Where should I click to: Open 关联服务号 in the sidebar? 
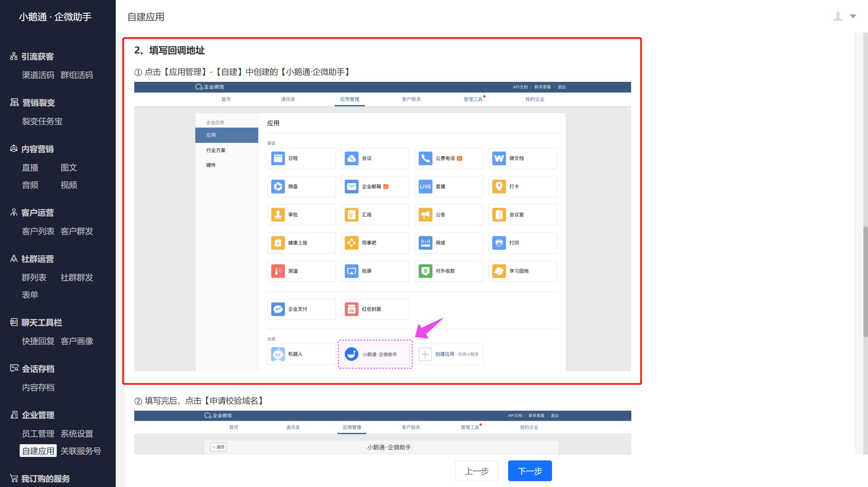81,451
